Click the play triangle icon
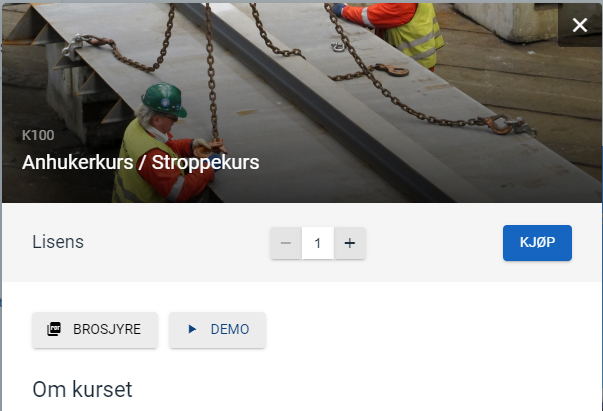This screenshot has height=411, width=603. 192,329
